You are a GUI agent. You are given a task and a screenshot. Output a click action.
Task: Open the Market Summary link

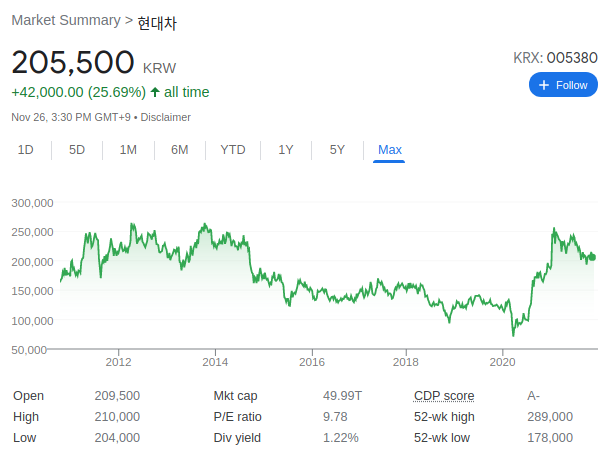[66, 20]
